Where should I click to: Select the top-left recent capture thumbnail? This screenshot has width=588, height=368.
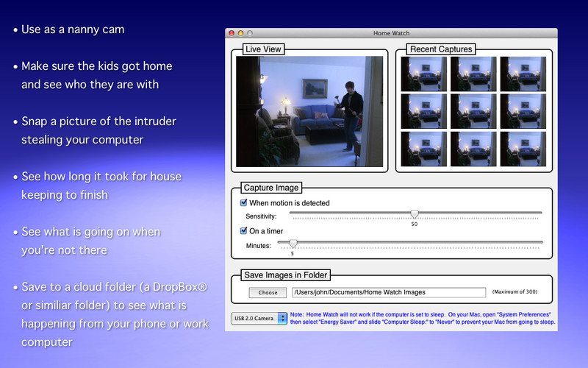coord(423,74)
